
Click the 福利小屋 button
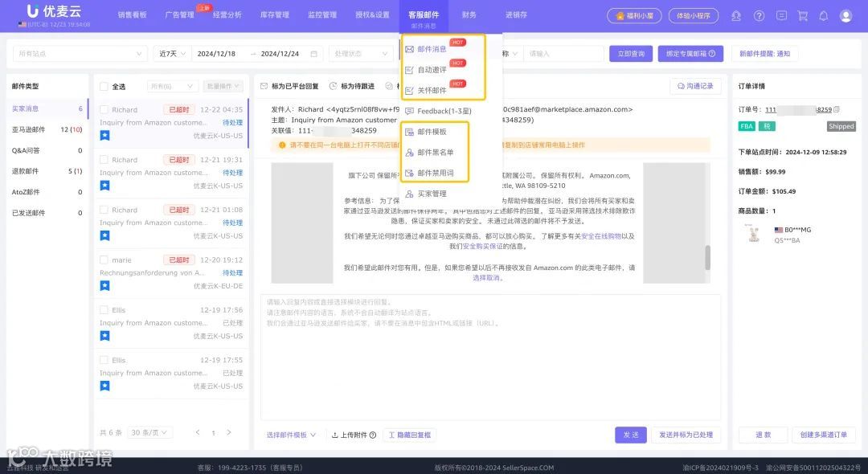coord(634,15)
